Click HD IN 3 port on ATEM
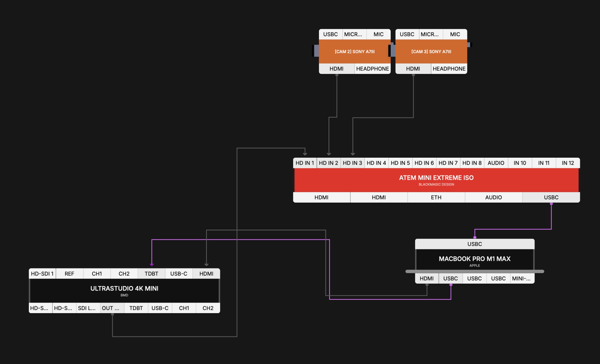The image size is (600, 364). tap(352, 163)
